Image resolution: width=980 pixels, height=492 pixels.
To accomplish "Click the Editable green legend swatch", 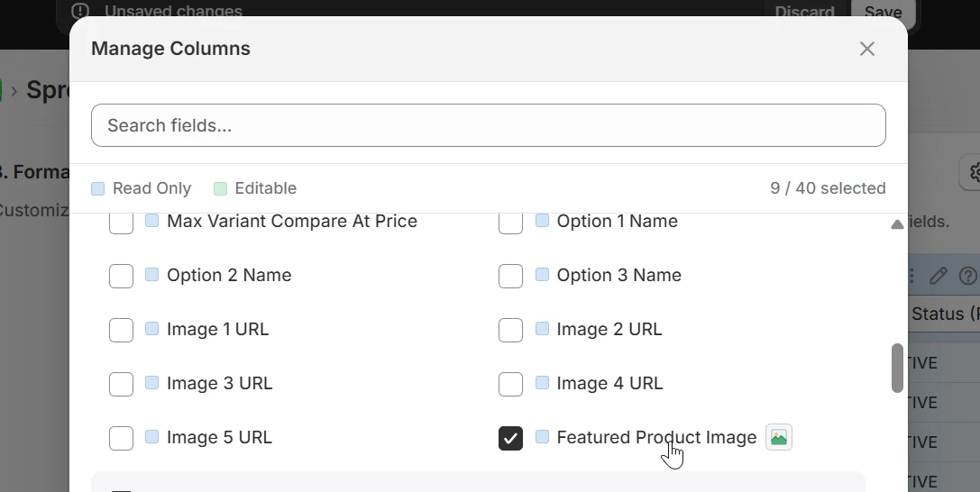I will [220, 188].
